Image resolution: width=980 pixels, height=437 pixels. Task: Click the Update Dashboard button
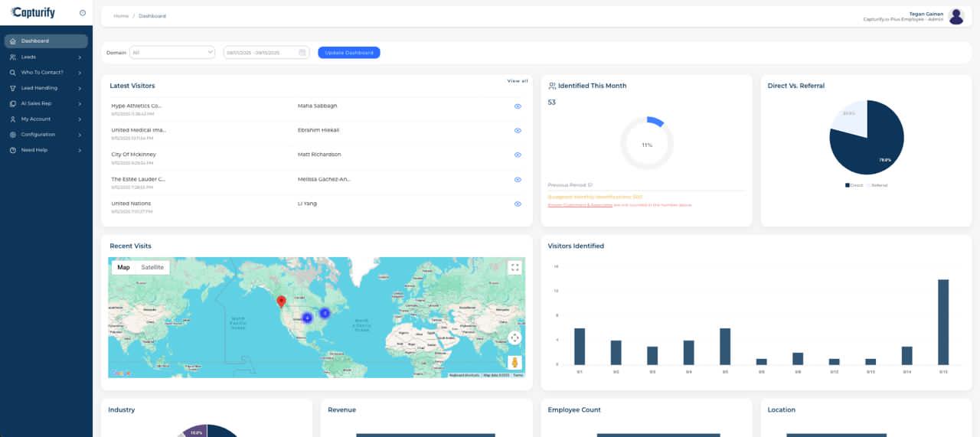[349, 53]
